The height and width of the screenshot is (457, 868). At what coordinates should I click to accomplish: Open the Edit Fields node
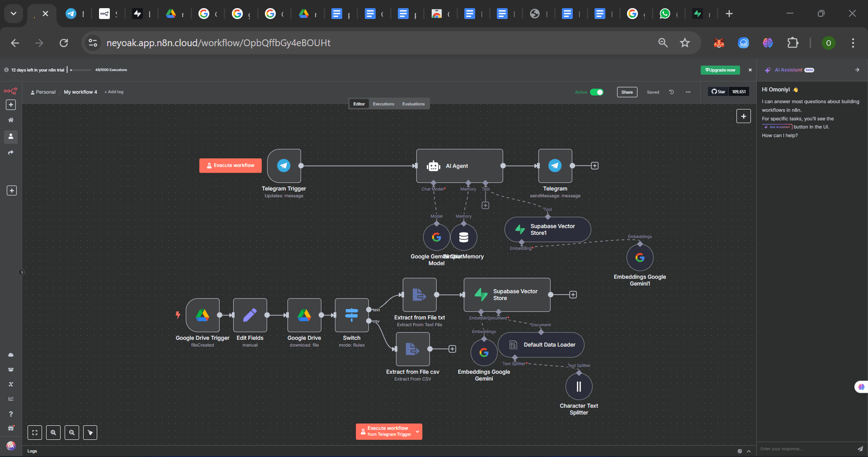coord(250,315)
